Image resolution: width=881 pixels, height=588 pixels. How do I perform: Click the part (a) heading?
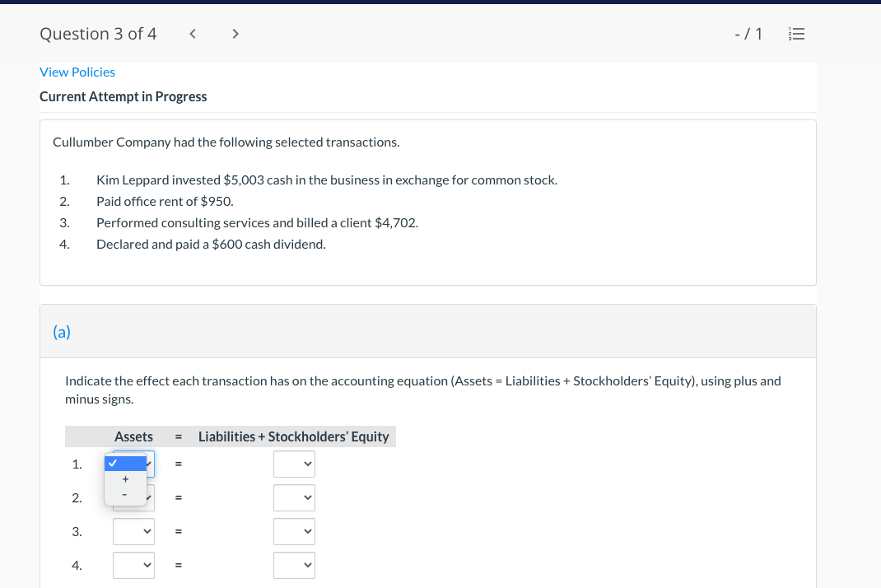62,332
